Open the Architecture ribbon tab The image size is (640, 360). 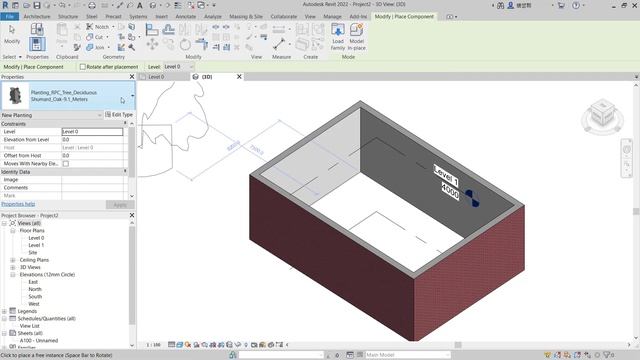(37, 17)
